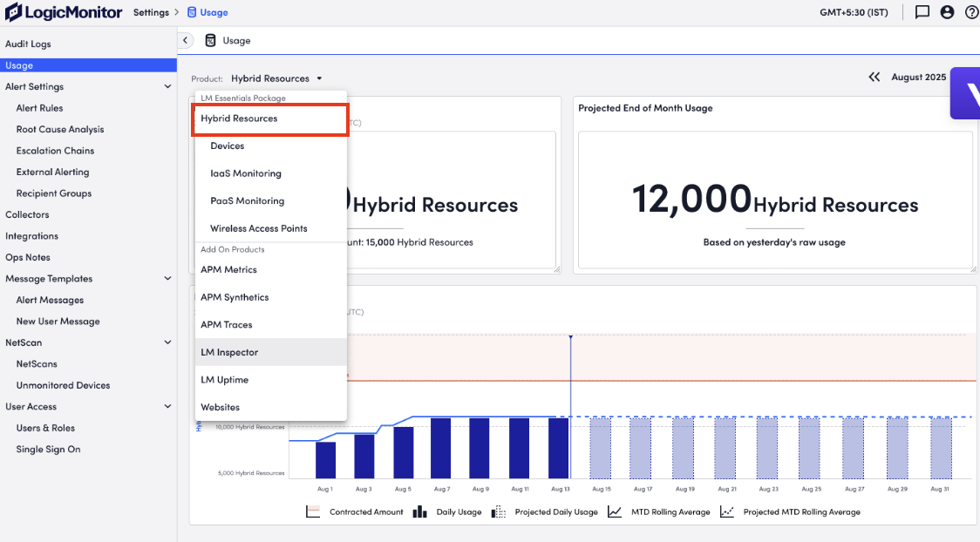Choose IaaS Monitoring option
The image size is (980, 542).
click(x=270, y=173)
